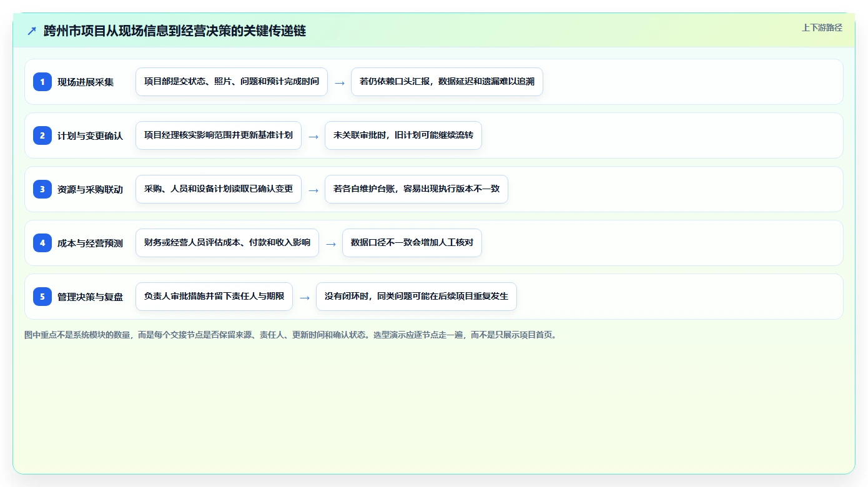Click the box 数据口径不一致会增加人工核对
The height and width of the screenshot is (487, 868).
pos(412,243)
